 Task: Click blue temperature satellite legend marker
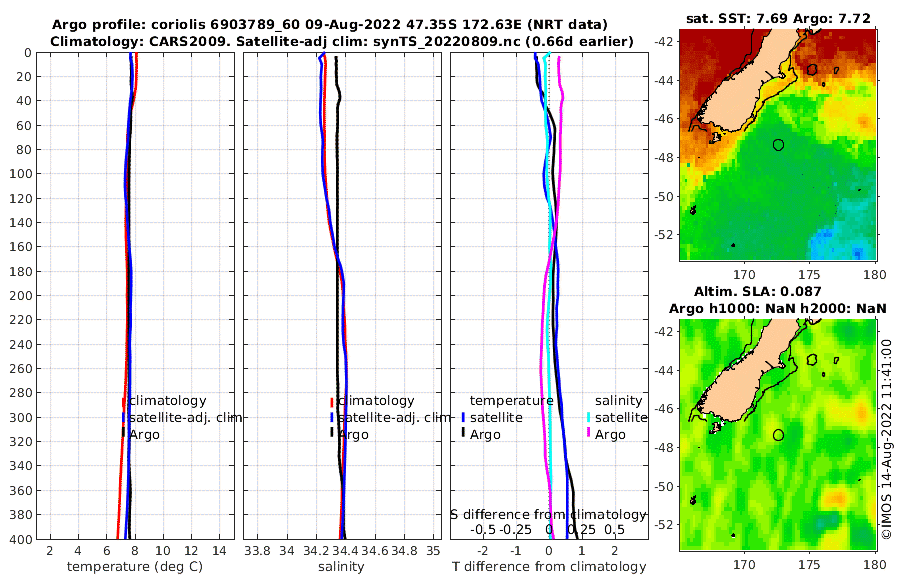pyautogui.click(x=463, y=417)
